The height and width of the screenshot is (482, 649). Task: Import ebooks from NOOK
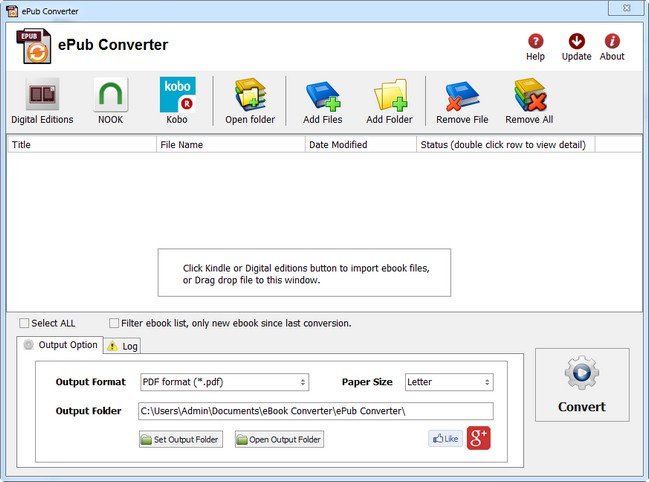[x=111, y=101]
